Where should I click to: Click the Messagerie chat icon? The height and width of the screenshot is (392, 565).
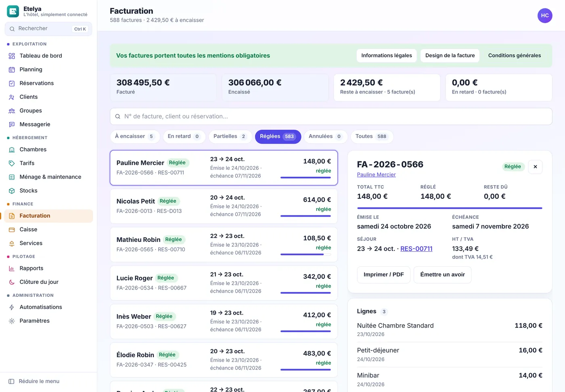click(x=12, y=125)
